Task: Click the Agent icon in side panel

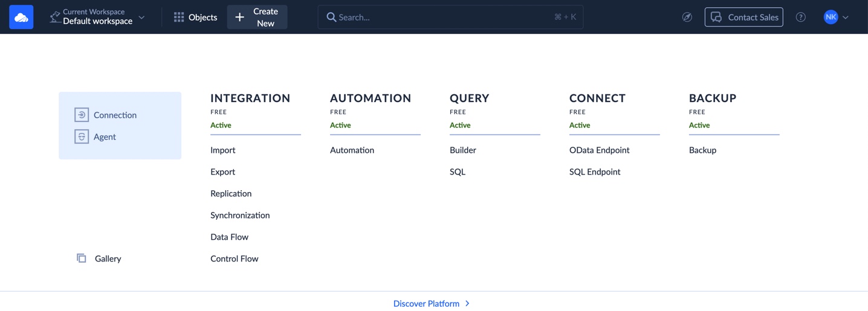Action: click(82, 136)
